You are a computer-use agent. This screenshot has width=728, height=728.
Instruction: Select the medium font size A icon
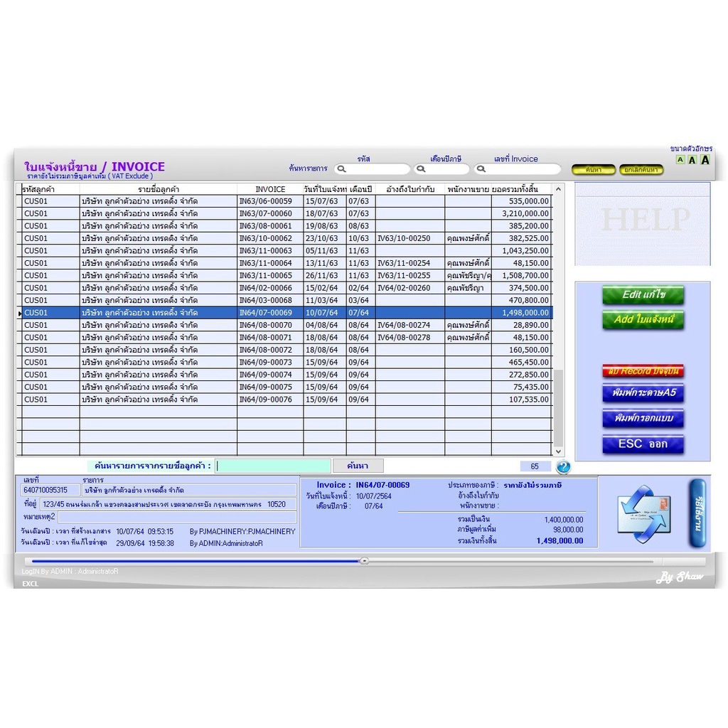692,160
